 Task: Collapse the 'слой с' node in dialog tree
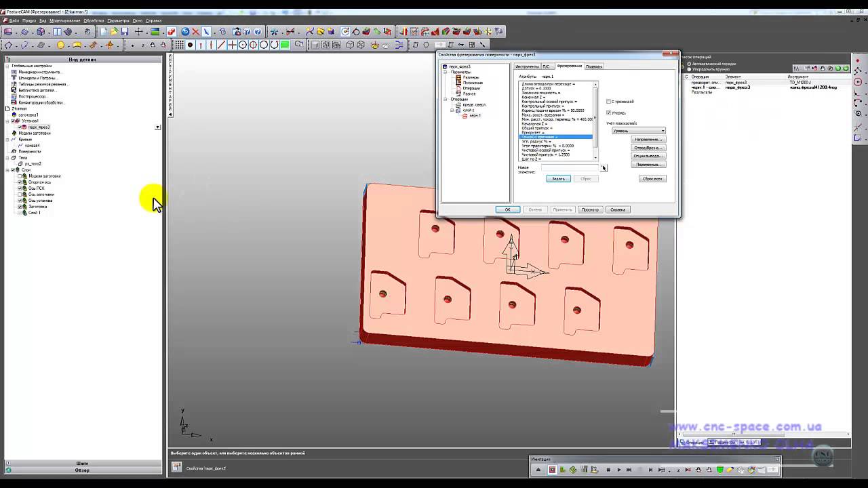[x=451, y=110]
